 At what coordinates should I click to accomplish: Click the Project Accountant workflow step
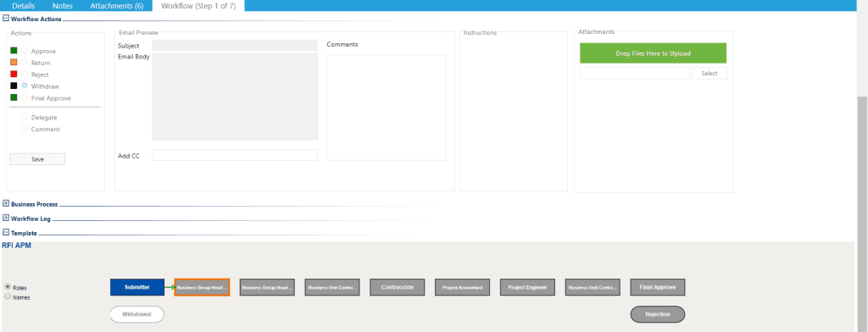tap(462, 287)
